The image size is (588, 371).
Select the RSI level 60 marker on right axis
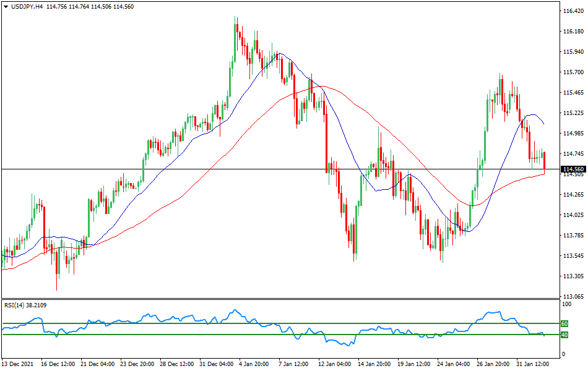(564, 322)
